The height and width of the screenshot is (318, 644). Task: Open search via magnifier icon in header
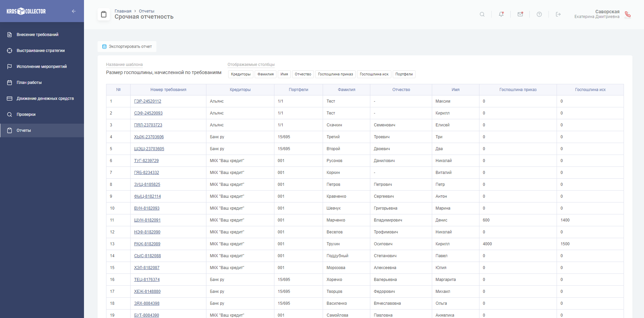pyautogui.click(x=482, y=14)
